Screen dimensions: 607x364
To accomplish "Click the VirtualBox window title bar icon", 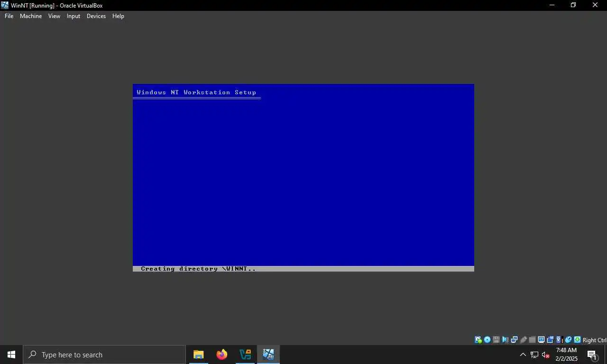I will (5, 5).
